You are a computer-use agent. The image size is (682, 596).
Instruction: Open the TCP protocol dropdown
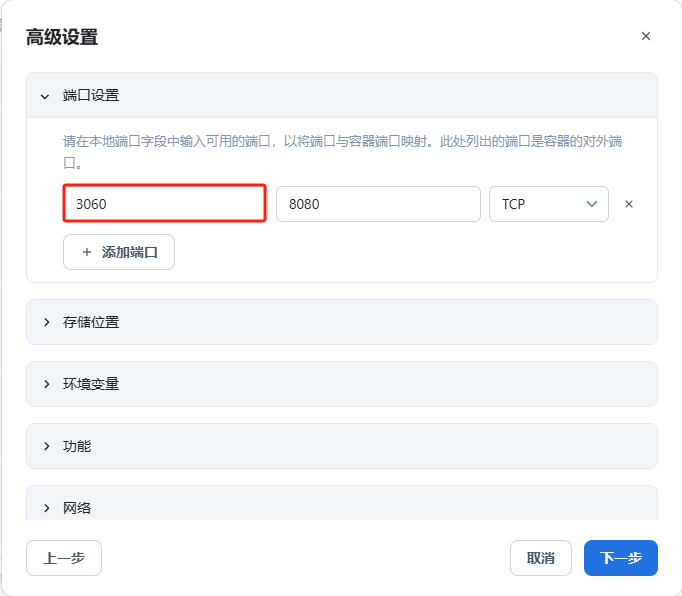coord(549,204)
